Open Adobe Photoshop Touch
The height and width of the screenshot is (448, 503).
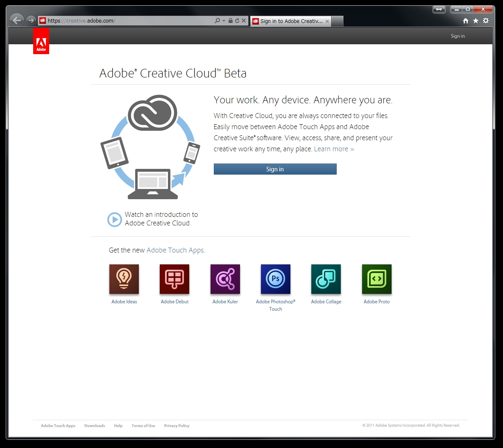(x=275, y=279)
